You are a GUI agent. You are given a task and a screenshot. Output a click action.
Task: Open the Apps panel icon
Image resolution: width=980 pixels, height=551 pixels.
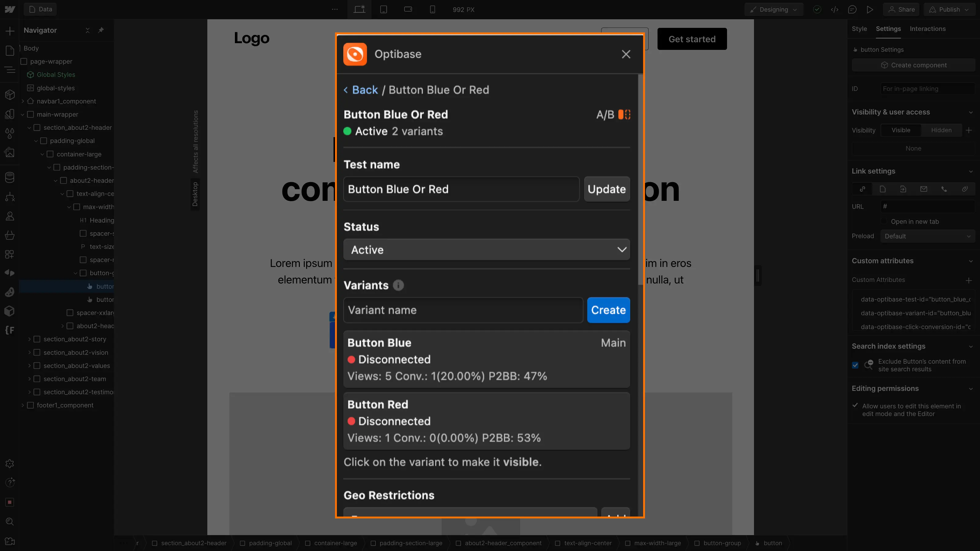coord(10,254)
